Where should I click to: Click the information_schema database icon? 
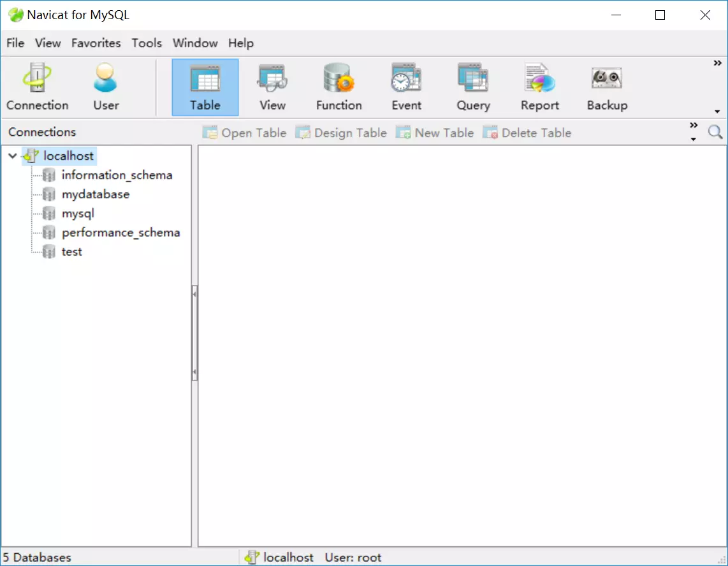[48, 175]
